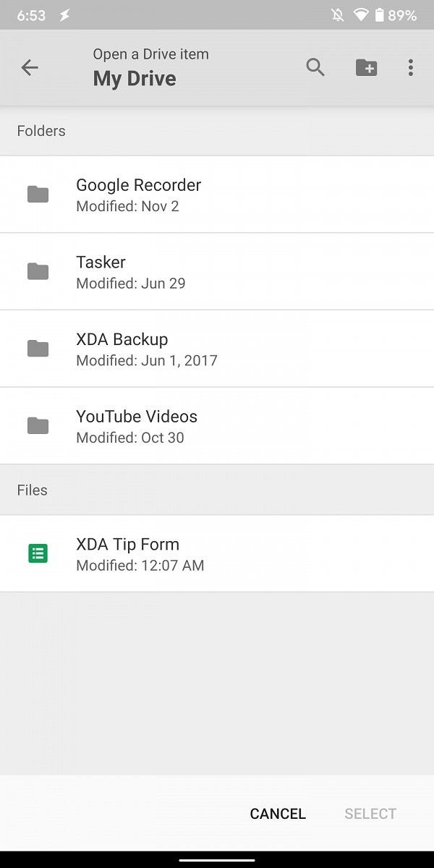Create a new folder using the toolbar icon
Screen dimensions: 434x868
tap(366, 67)
